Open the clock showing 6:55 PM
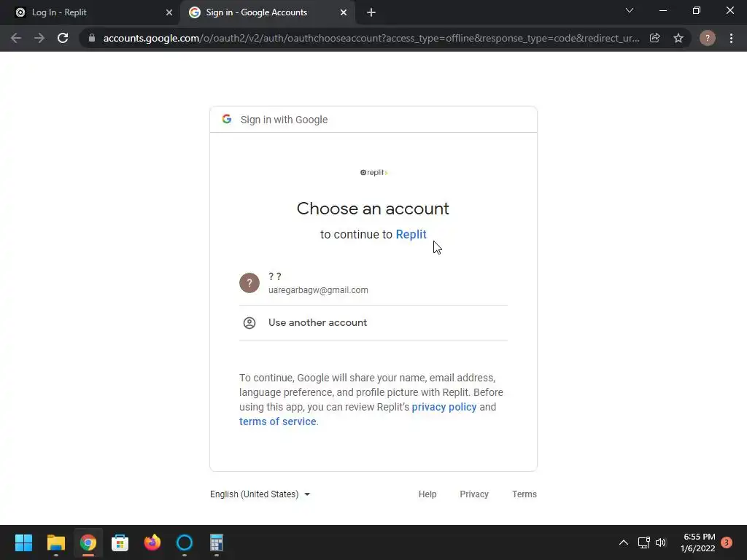This screenshot has width=747, height=560. point(698,542)
